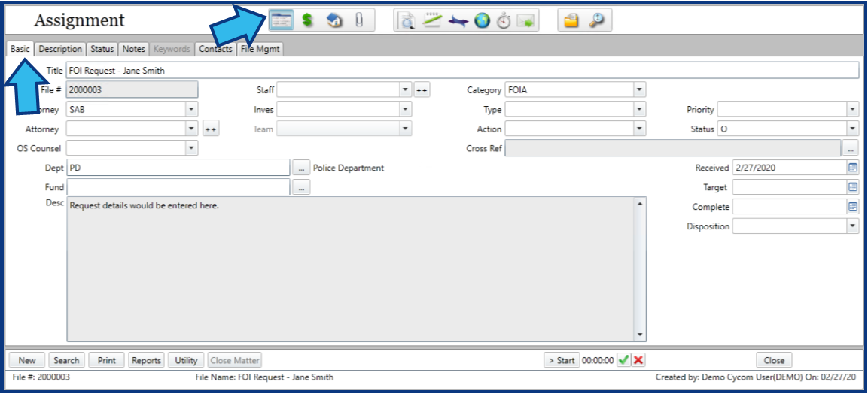Click the Utility button
The height and width of the screenshot is (394, 868).
186,360
